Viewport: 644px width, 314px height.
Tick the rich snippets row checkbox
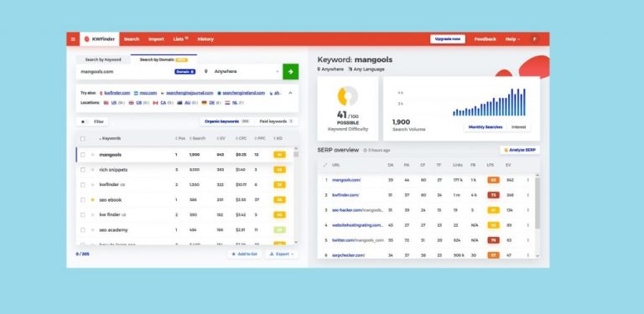tap(83, 170)
